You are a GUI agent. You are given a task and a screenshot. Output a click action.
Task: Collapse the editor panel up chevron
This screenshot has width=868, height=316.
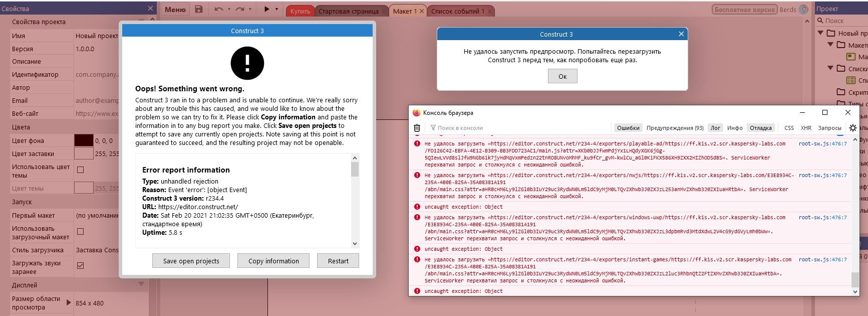(x=807, y=21)
